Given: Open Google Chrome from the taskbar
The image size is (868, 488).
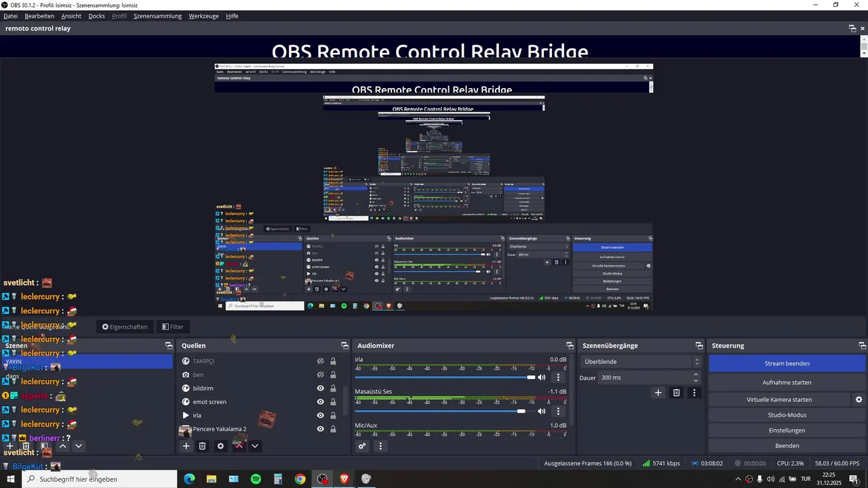Looking at the screenshot, I should coord(300,479).
